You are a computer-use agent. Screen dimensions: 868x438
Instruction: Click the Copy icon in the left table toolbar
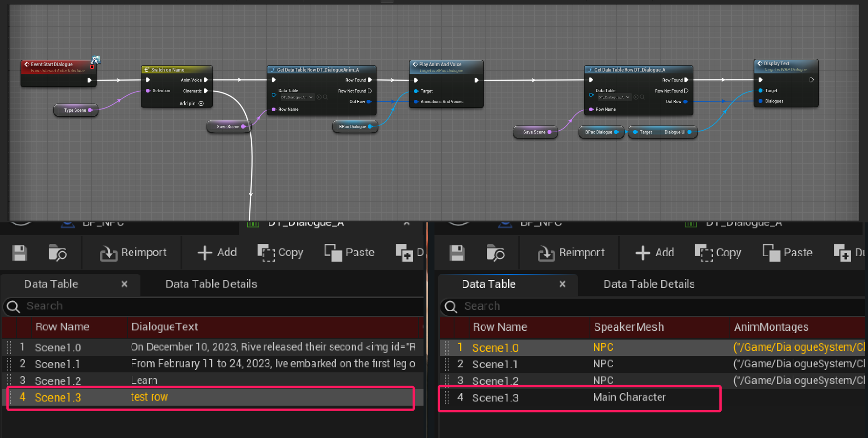pos(266,252)
